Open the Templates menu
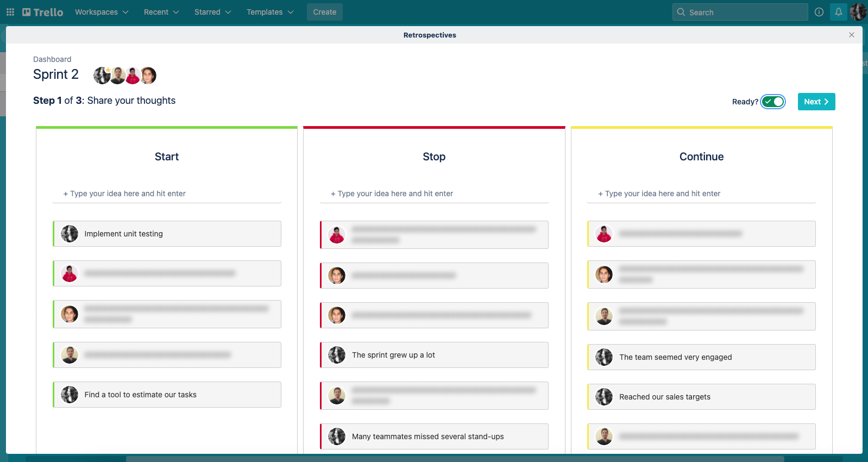868x462 pixels. 270,12
